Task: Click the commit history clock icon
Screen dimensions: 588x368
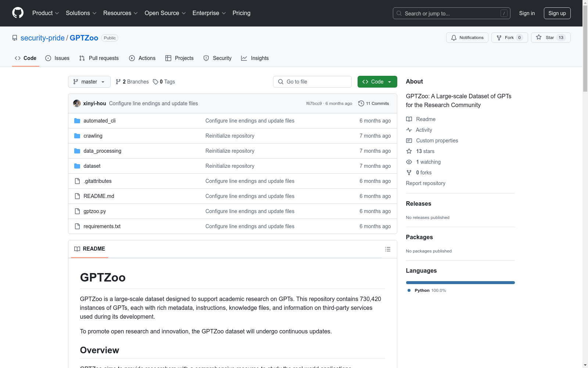Action: coord(361,103)
